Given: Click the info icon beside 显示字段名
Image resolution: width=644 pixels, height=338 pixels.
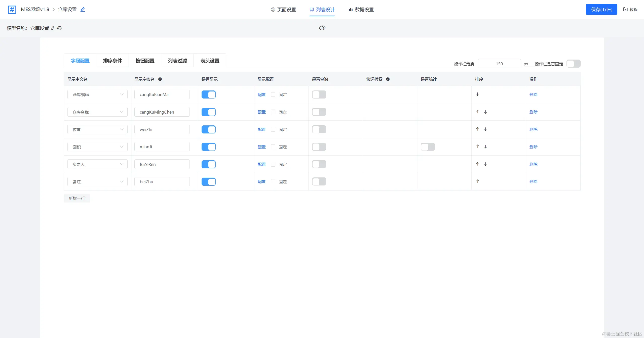Looking at the screenshot, I should point(160,79).
